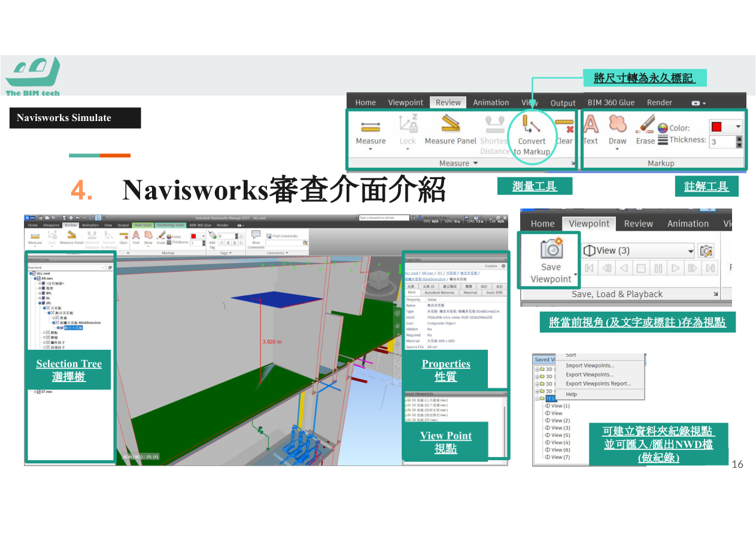
Task: Choose Export Viewpoints Report... menu entry
Action: coord(599,383)
